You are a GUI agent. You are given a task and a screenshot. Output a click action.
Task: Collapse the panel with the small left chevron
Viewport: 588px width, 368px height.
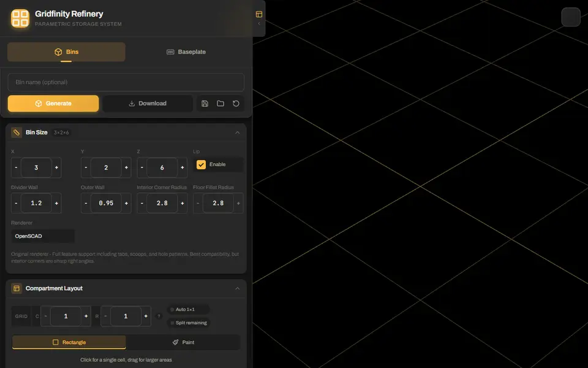(x=258, y=24)
